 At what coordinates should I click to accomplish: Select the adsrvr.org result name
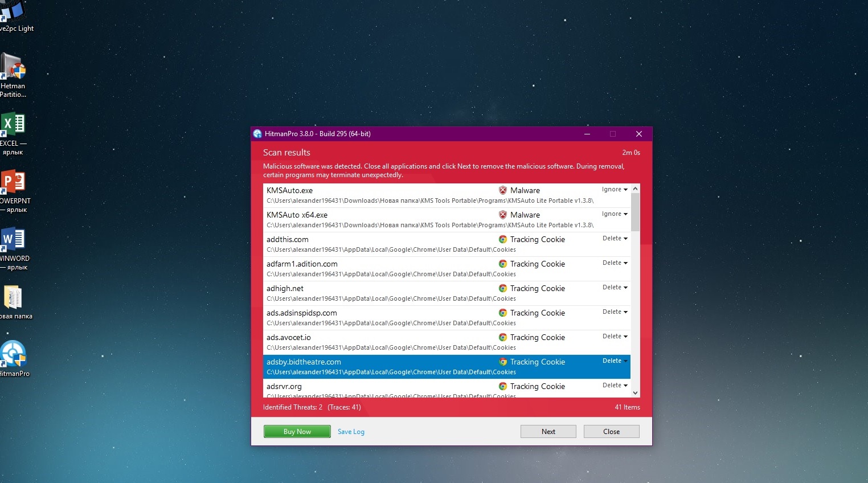[284, 387]
